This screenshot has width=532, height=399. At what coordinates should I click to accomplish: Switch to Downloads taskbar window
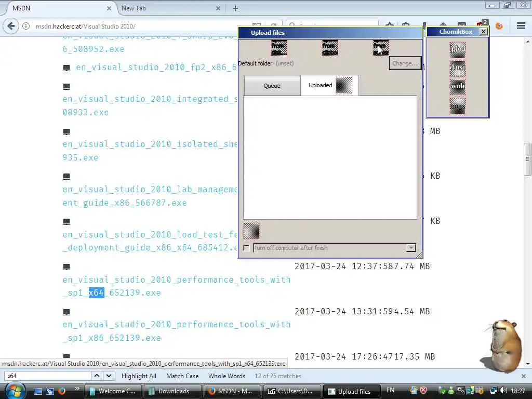coord(172,391)
